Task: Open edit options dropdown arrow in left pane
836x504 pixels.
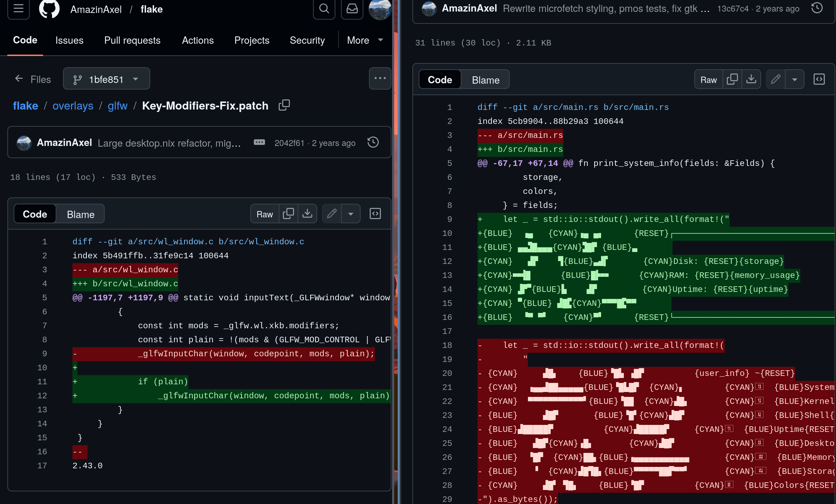Action: tap(350, 213)
